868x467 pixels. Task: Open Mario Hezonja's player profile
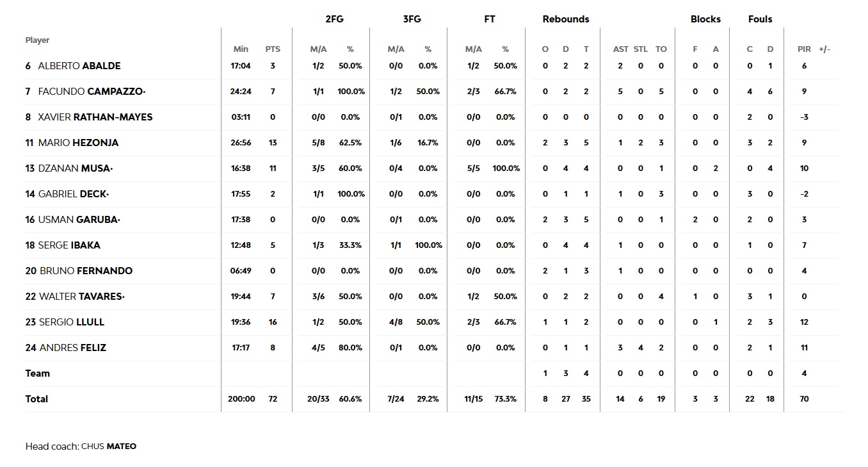tap(78, 143)
